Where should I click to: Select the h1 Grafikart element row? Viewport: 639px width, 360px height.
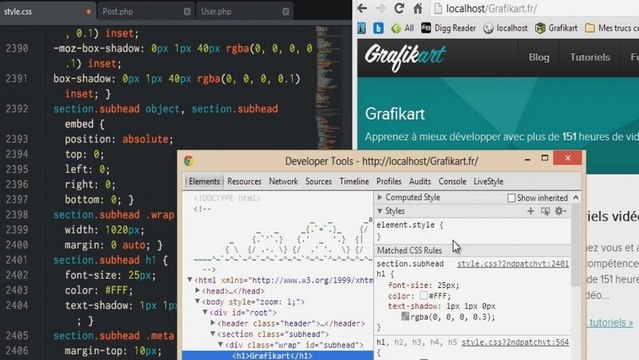(278, 356)
